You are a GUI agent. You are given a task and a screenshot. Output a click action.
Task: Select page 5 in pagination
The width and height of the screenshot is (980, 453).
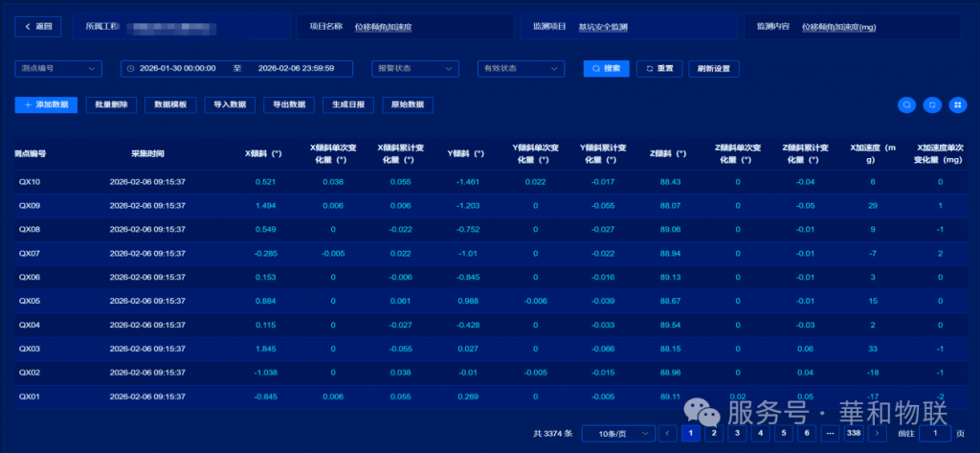tap(783, 433)
